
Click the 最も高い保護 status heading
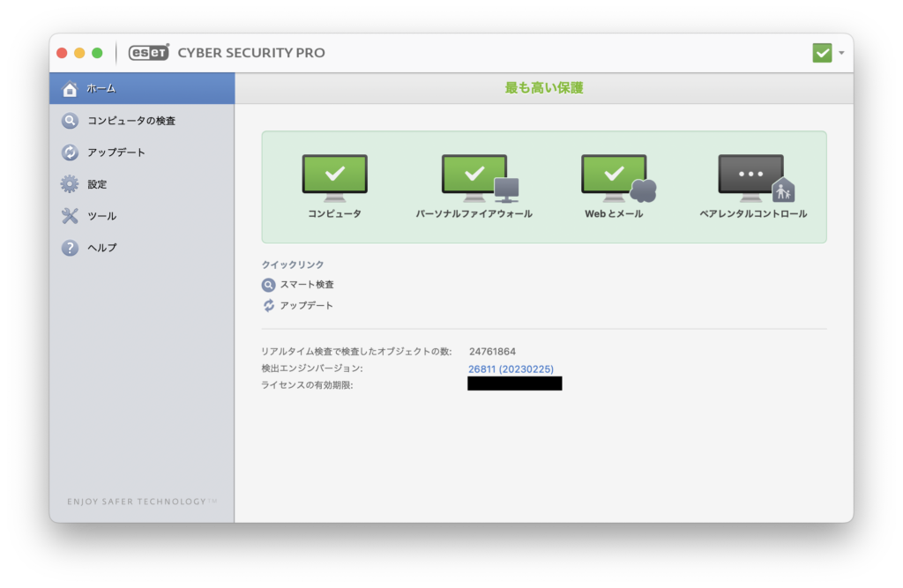(x=544, y=88)
